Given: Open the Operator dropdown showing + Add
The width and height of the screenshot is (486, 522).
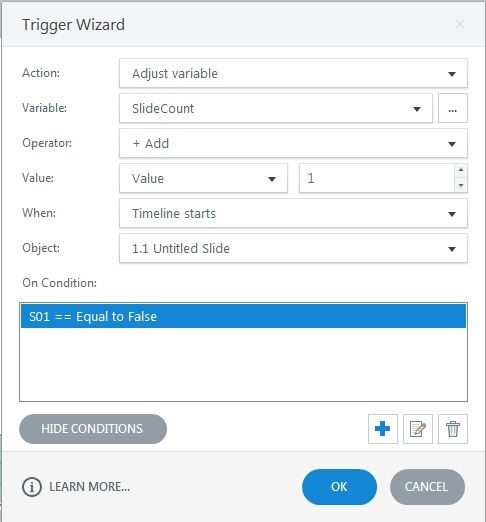Looking at the screenshot, I should pyautogui.click(x=293, y=143).
